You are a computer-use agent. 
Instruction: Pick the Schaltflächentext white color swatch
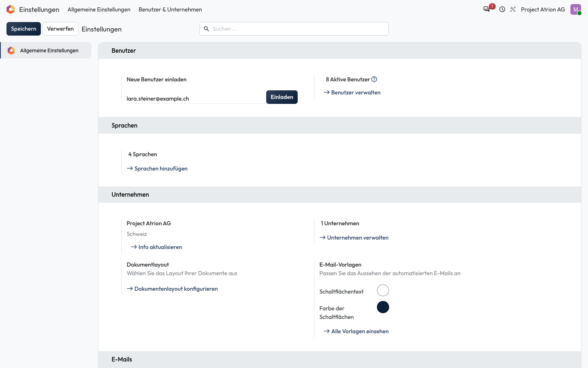[383, 290]
